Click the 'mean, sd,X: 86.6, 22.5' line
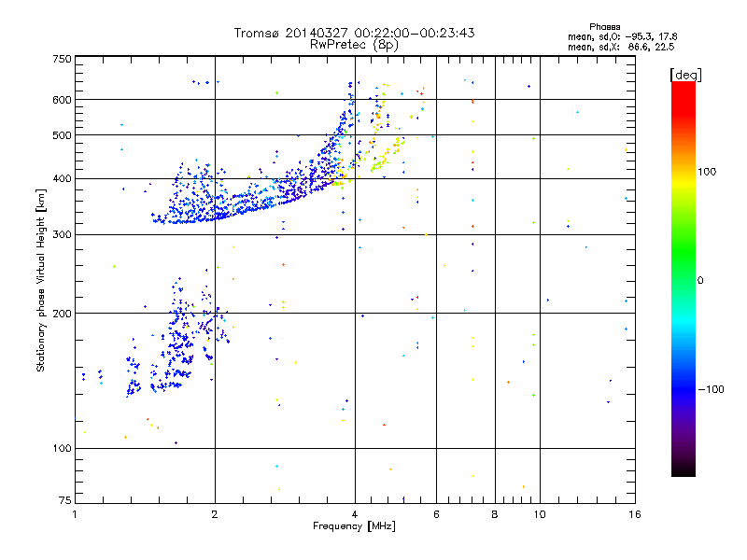This screenshot has width=747, height=560. tap(621, 47)
